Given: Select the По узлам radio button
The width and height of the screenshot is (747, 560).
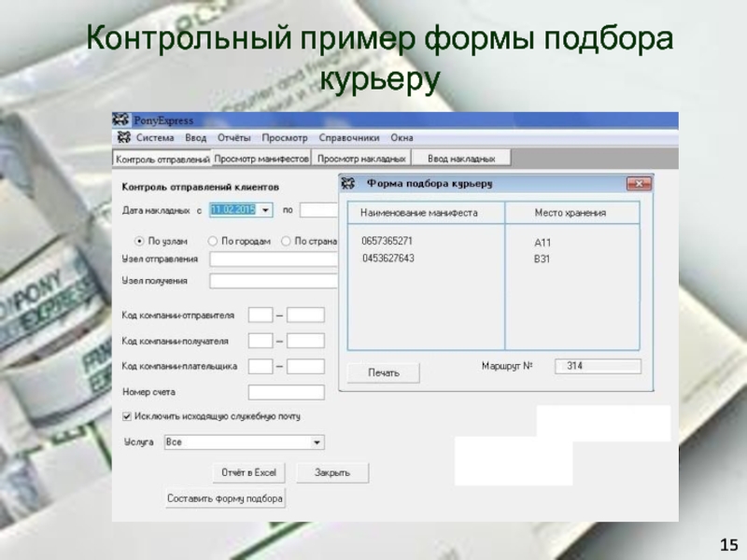Looking at the screenshot, I should (141, 240).
